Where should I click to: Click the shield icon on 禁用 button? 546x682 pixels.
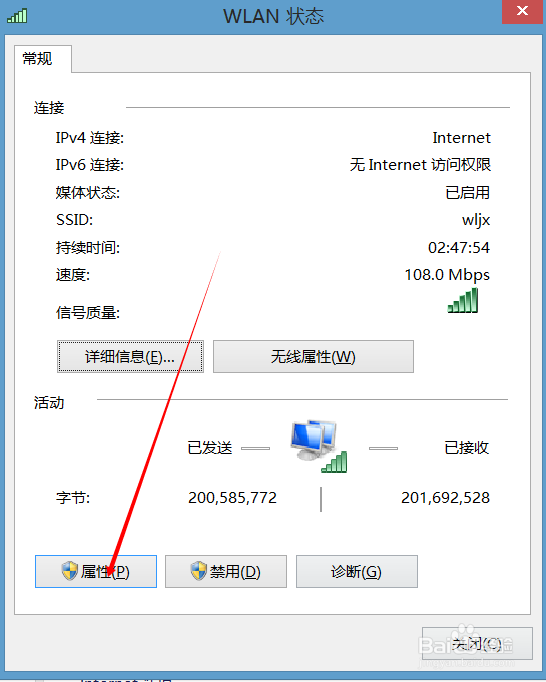pyautogui.click(x=199, y=571)
